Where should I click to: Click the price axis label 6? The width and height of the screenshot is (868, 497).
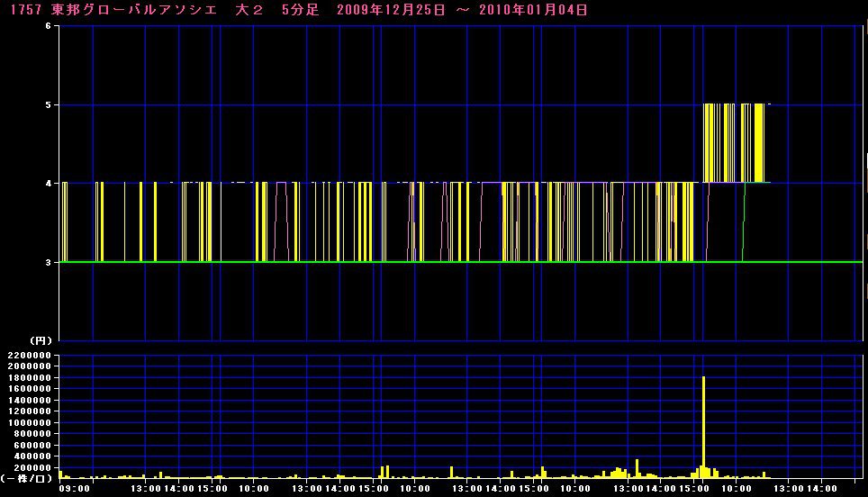(47, 26)
